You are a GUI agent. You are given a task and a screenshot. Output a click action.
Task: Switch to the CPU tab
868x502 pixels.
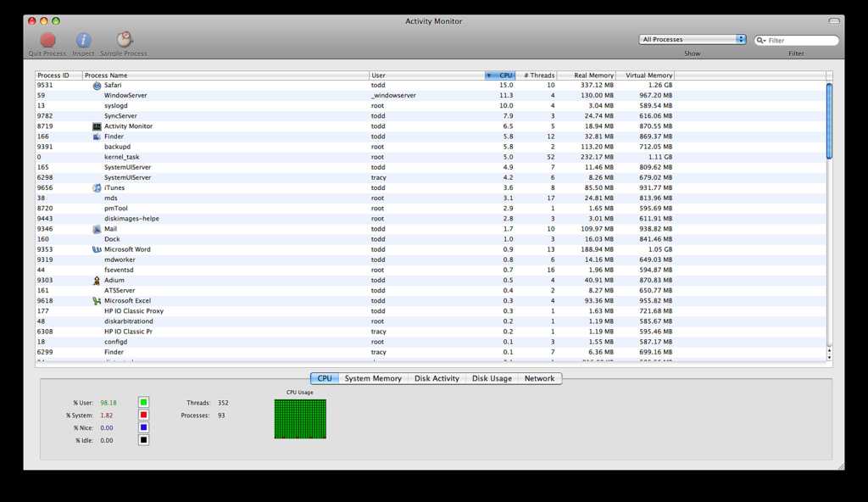pyautogui.click(x=325, y=378)
